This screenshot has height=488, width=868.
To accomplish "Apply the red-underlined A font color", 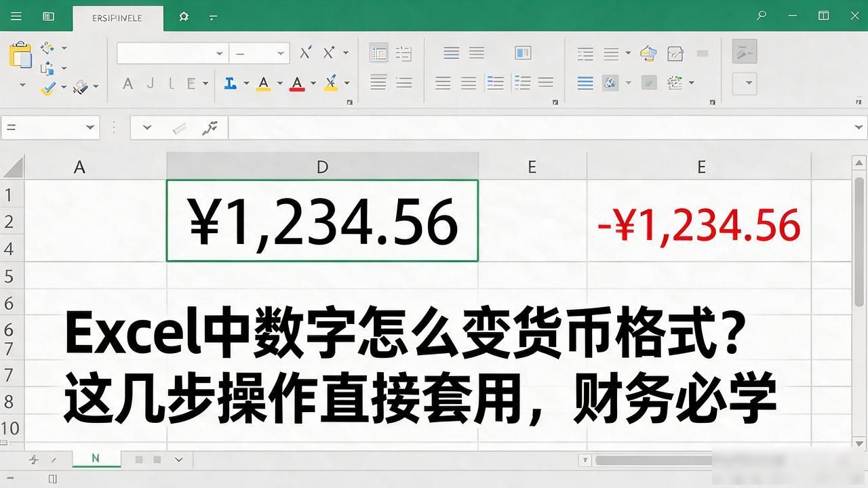I will (x=297, y=83).
